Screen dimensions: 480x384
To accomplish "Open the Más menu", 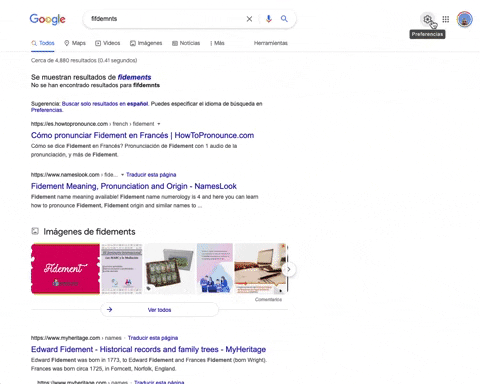I will coord(217,43).
